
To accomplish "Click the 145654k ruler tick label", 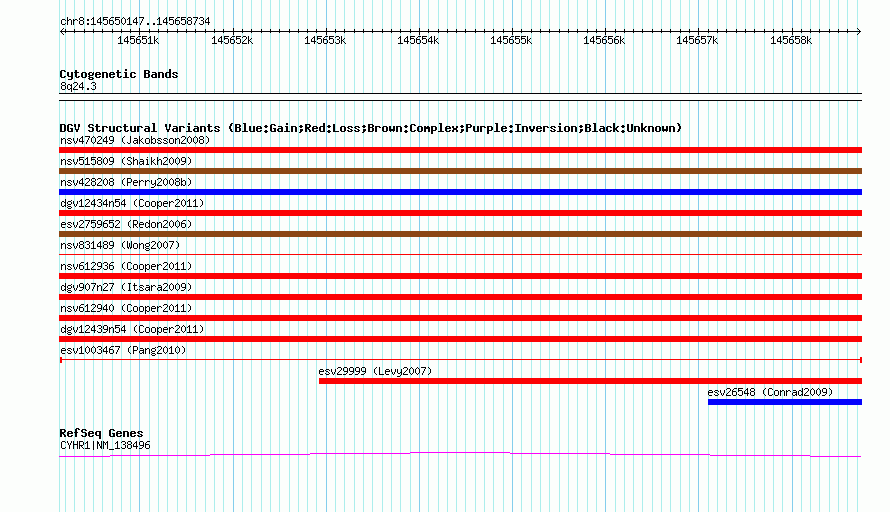I will point(418,41).
